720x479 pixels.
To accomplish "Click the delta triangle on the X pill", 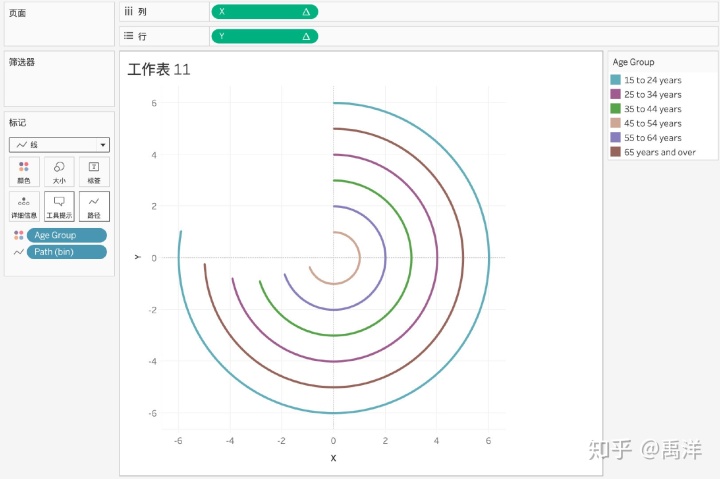I will (x=306, y=12).
